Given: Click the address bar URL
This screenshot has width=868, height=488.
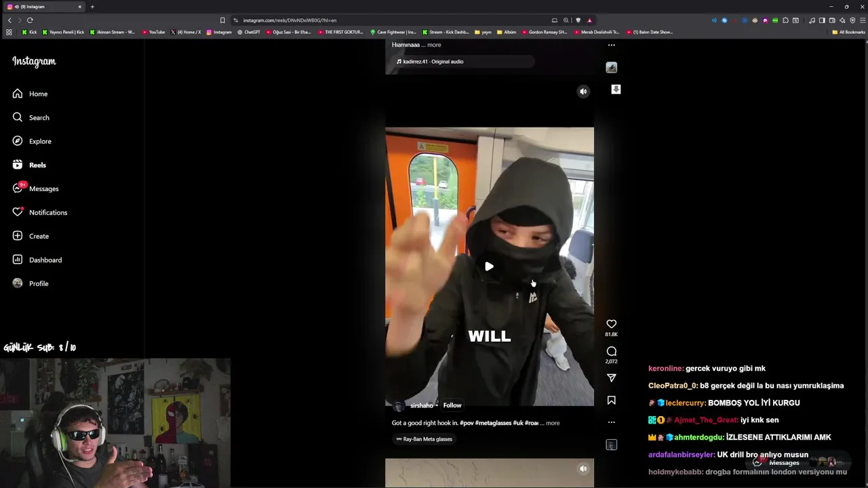Looking at the screenshot, I should [x=290, y=20].
